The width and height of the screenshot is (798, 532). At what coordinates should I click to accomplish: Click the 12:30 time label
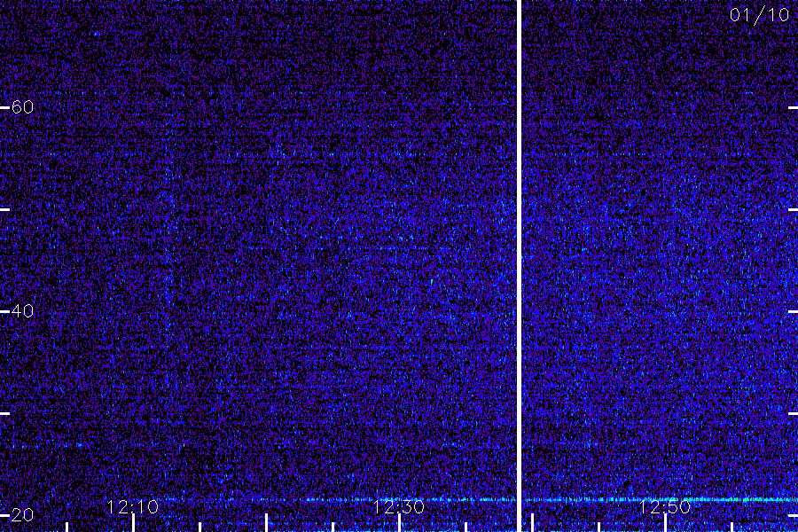tap(398, 507)
